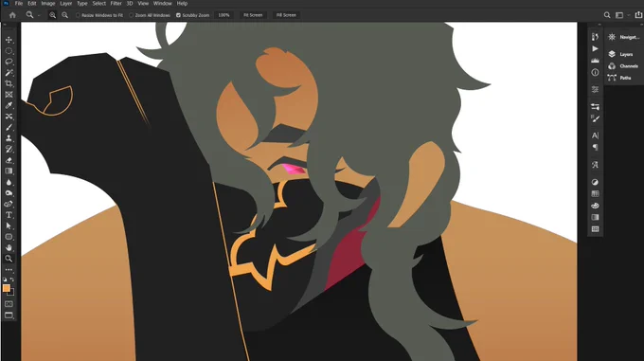Screen dimensions: 644x361
Task: Open the Gradients panel icon
Action: click(595, 217)
